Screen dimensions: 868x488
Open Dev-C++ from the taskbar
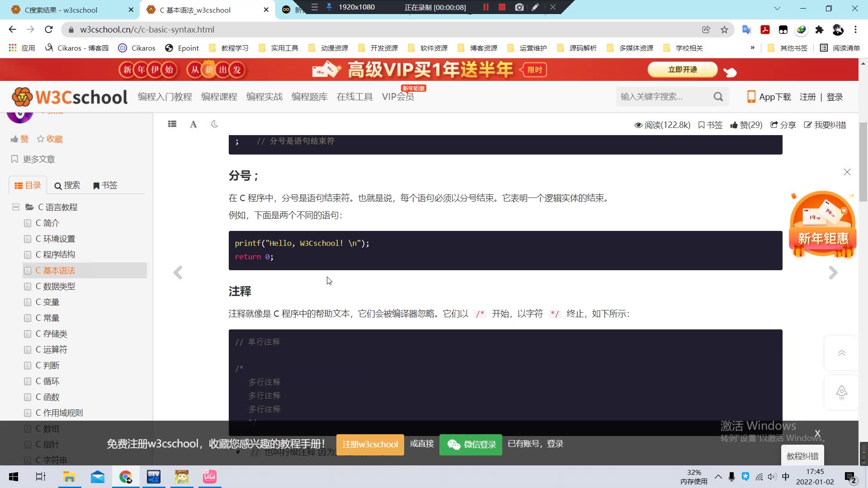154,477
